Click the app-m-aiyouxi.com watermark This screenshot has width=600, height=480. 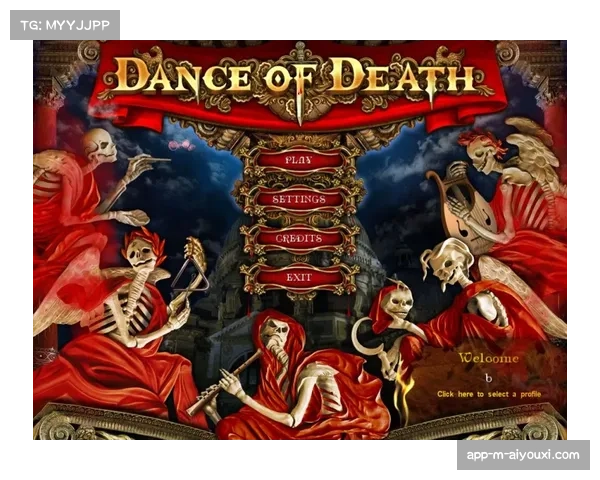523,455
